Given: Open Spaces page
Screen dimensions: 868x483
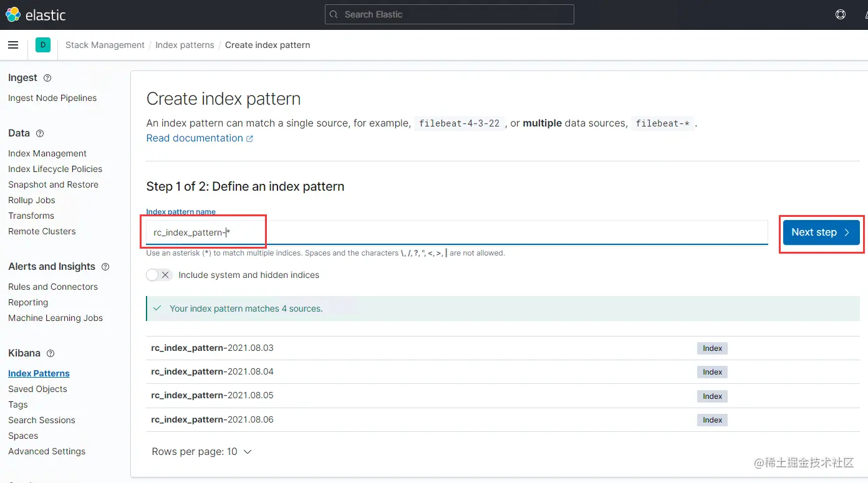Looking at the screenshot, I should pyautogui.click(x=23, y=436).
